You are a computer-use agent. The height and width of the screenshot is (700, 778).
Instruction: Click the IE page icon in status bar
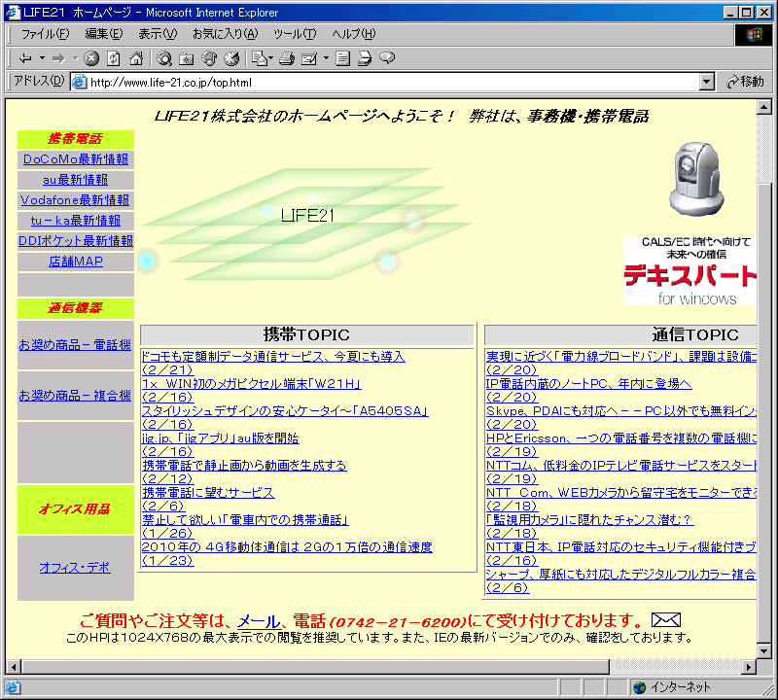click(13, 687)
